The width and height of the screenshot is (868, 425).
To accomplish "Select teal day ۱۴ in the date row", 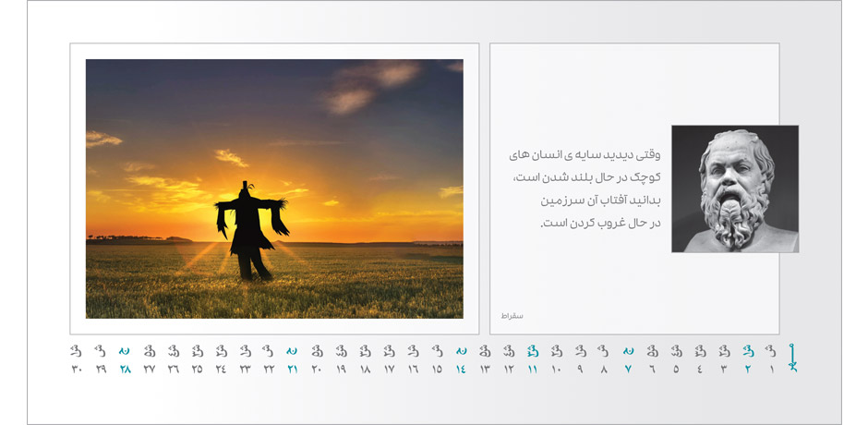I will point(461,370).
